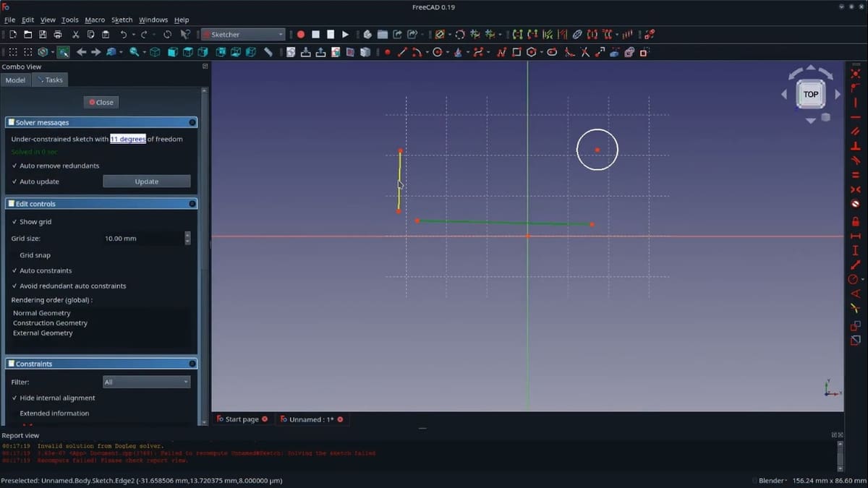Select the Create polyline tool
The width and height of the screenshot is (868, 488).
tap(501, 52)
